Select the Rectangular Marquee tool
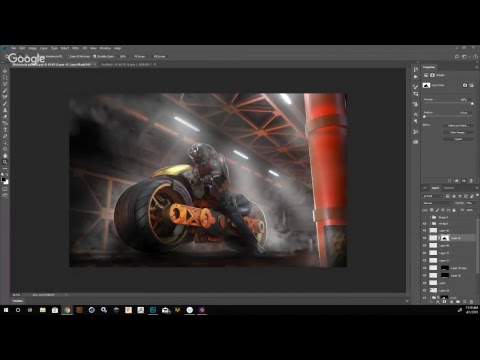 point(5,78)
